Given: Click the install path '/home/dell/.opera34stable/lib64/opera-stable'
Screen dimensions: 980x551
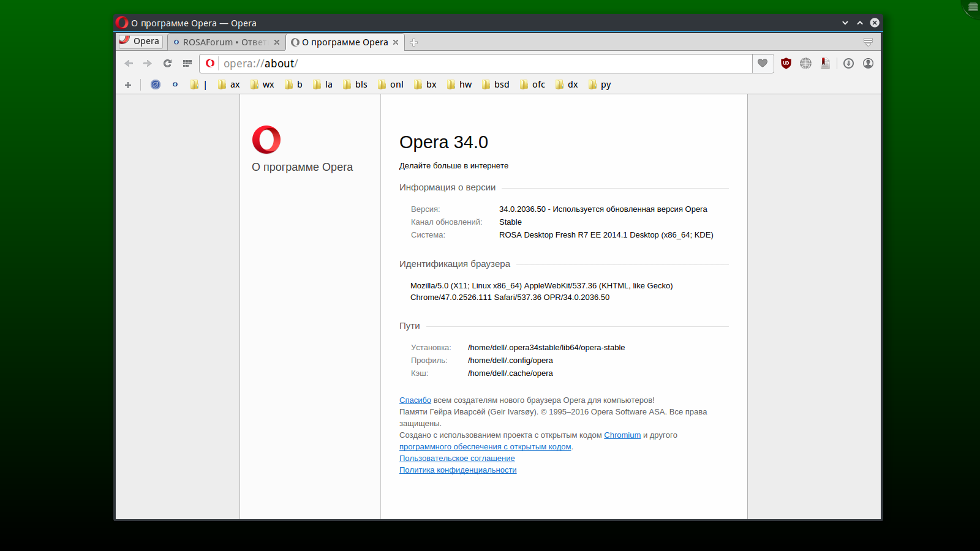Looking at the screenshot, I should 546,348.
